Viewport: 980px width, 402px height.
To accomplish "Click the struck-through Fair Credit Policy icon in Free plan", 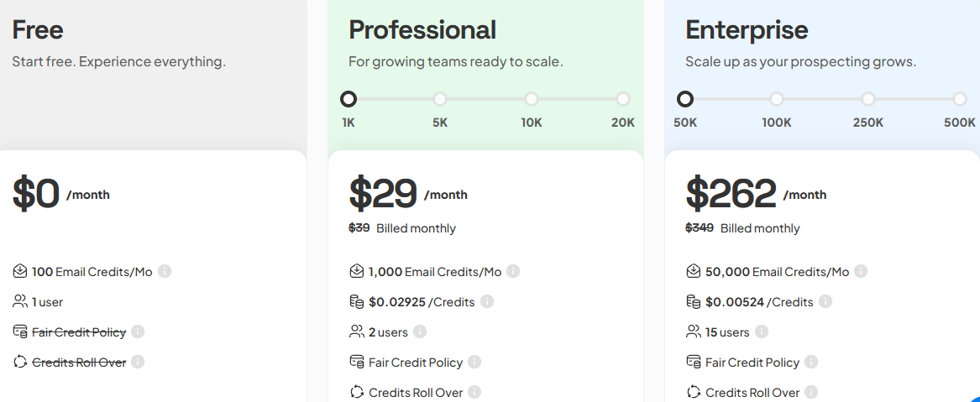I will point(19,332).
